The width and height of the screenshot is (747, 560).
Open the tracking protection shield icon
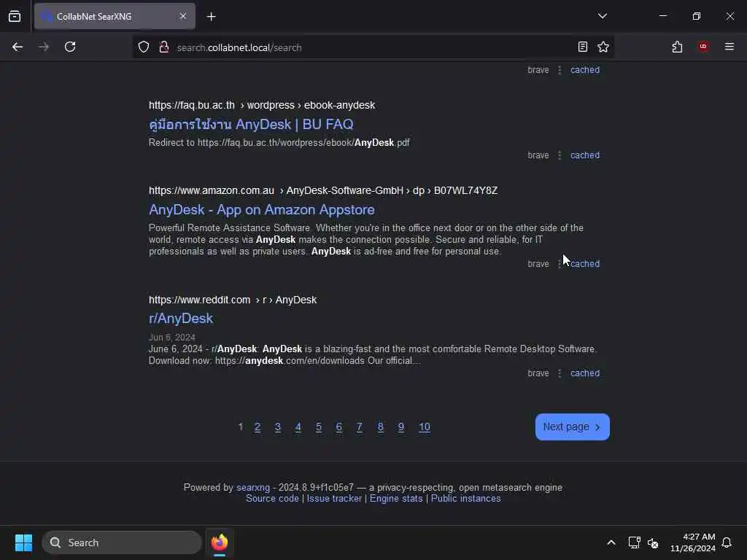click(x=144, y=47)
